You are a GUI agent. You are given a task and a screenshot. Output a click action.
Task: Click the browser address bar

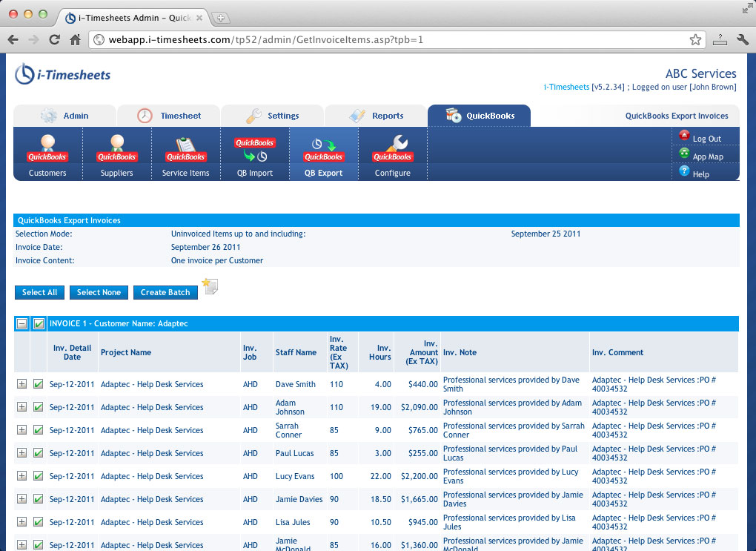tap(398, 39)
